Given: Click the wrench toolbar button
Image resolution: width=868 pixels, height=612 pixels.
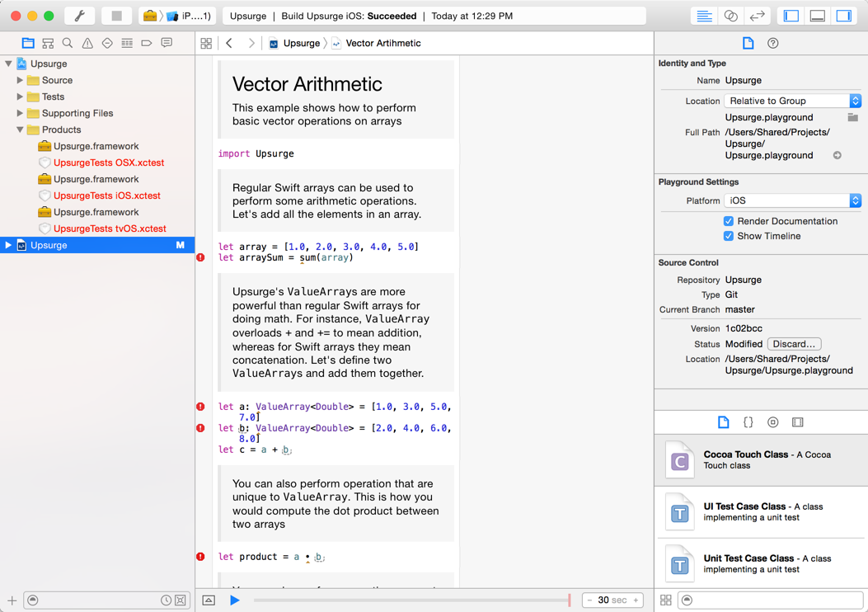Looking at the screenshot, I should click(80, 16).
